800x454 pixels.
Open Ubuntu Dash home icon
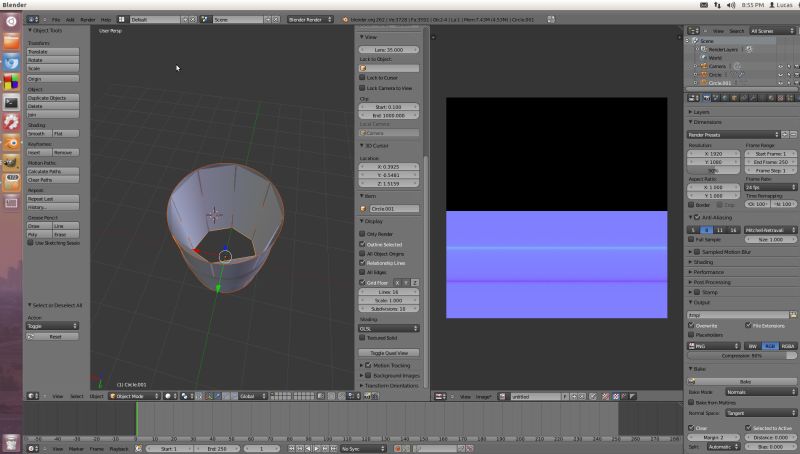[11, 21]
